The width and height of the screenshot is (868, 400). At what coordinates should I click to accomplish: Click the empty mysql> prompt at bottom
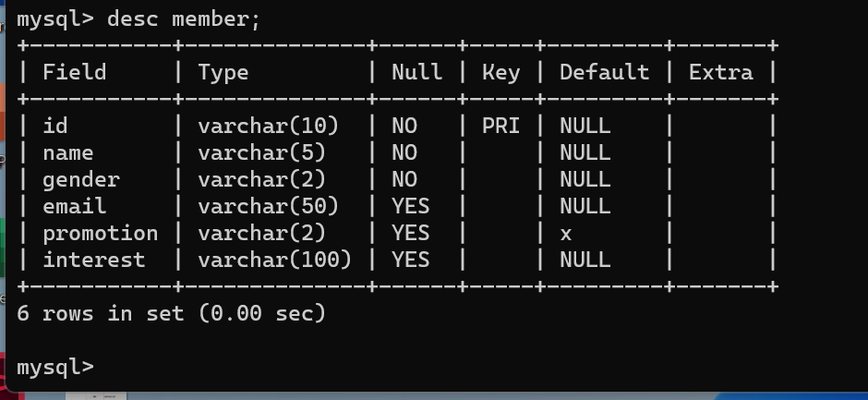[55, 368]
